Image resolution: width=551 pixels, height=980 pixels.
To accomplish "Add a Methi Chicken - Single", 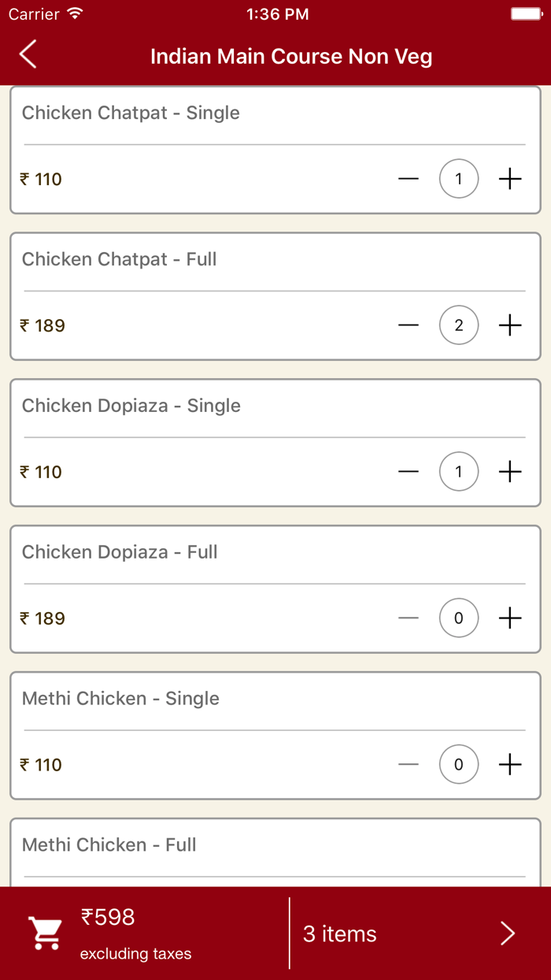I will click(x=510, y=764).
